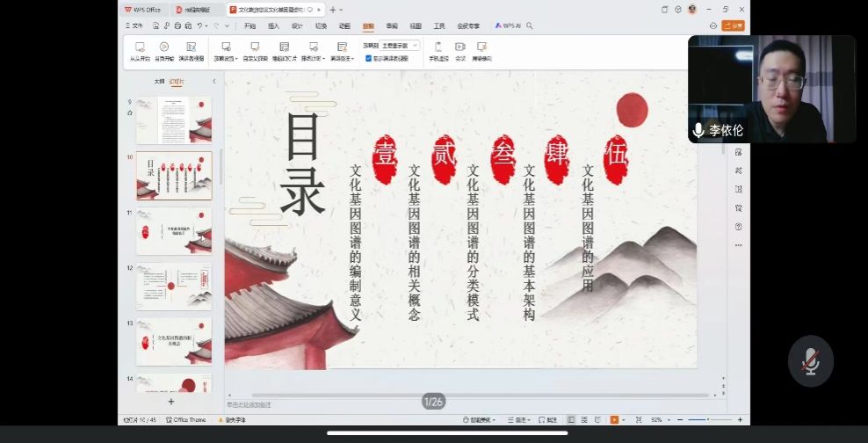Click the help question mark in right sidebar
868x443 pixels.
(x=738, y=226)
